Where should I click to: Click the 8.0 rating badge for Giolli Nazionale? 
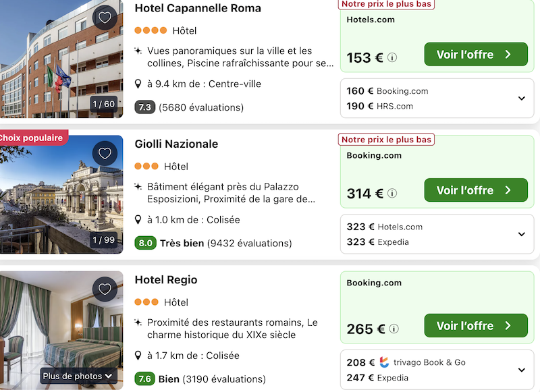click(144, 243)
